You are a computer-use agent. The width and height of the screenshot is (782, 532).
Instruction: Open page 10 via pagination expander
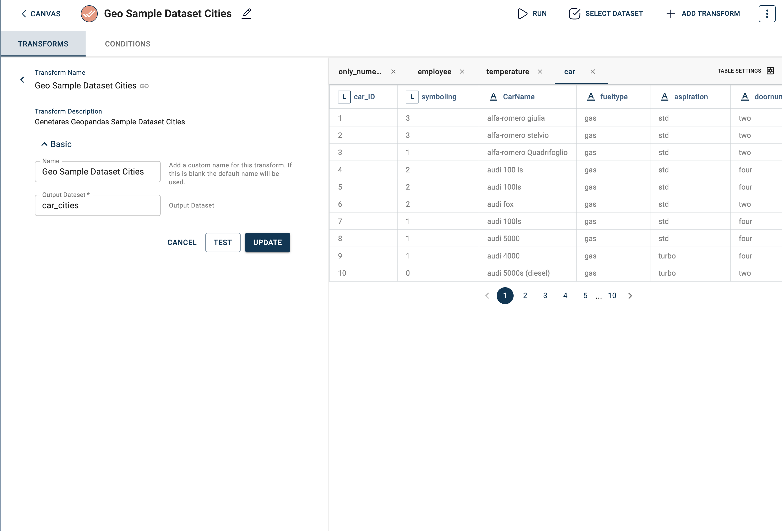[x=612, y=295]
